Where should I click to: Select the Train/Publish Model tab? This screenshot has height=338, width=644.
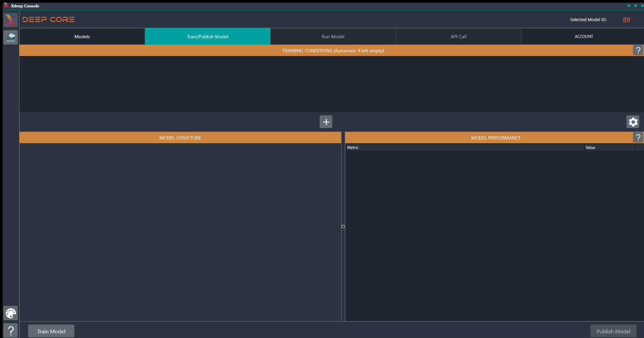(x=208, y=37)
